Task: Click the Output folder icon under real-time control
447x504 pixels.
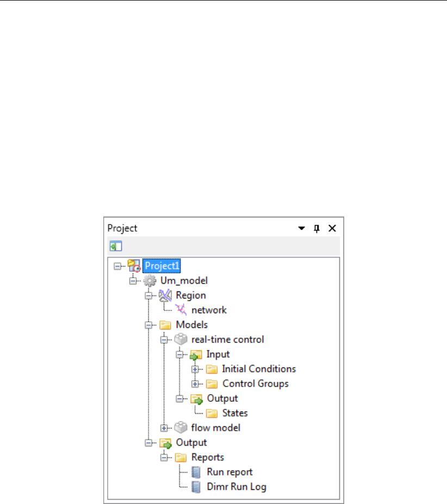Action: point(196,399)
